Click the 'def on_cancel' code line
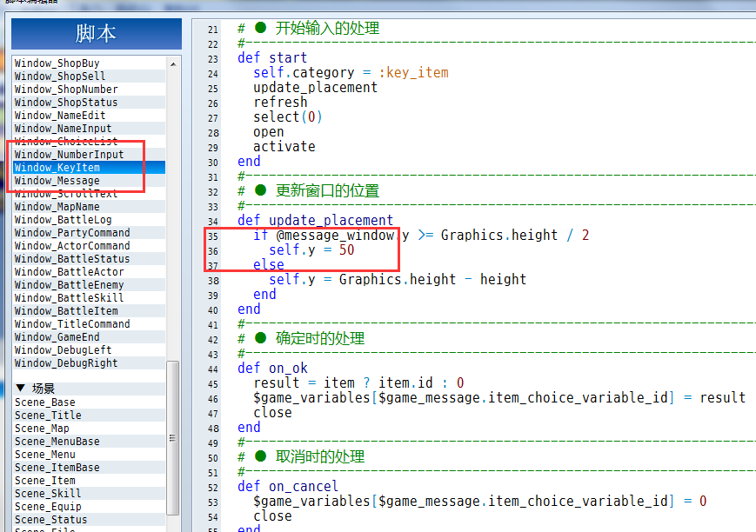 (288, 486)
